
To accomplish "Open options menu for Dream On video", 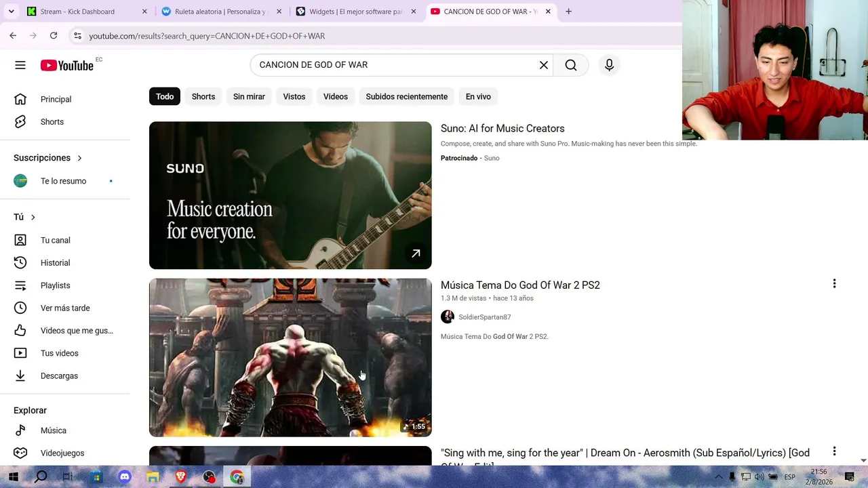I will 834,451.
